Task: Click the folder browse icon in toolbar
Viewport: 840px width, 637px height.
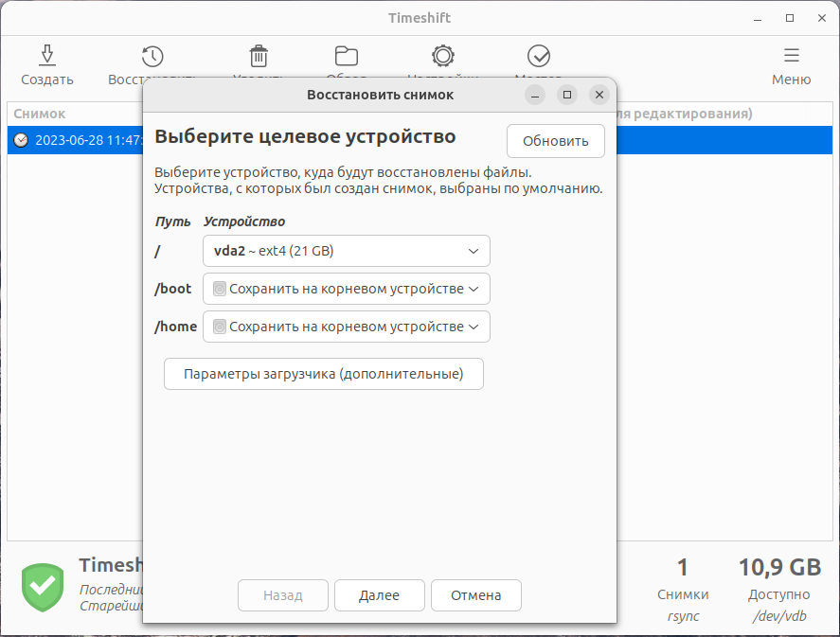Action: tap(346, 56)
